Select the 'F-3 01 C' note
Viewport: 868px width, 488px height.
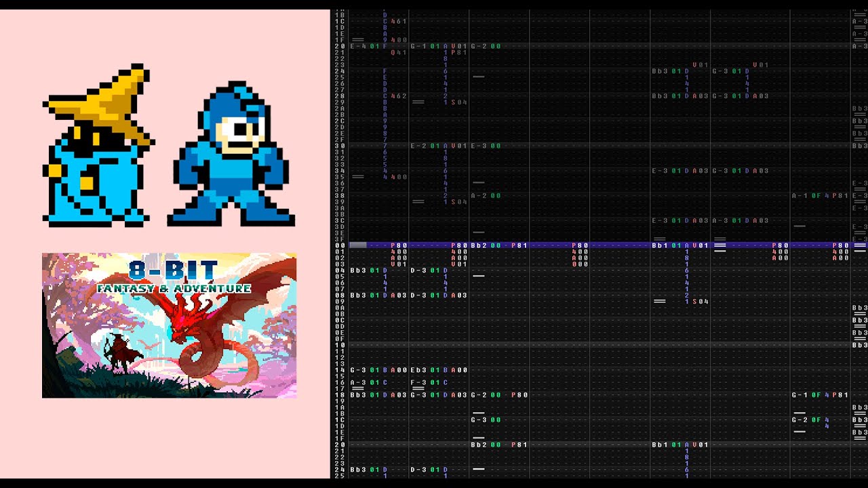[x=429, y=382]
